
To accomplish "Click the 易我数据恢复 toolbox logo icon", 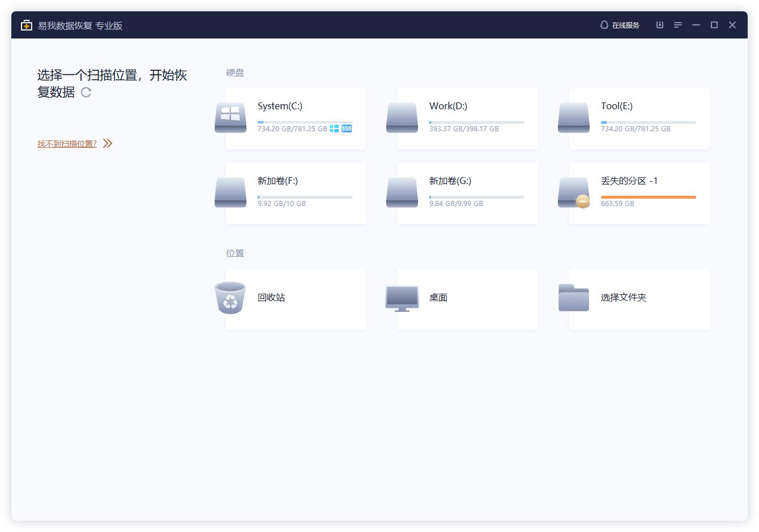I will click(26, 25).
